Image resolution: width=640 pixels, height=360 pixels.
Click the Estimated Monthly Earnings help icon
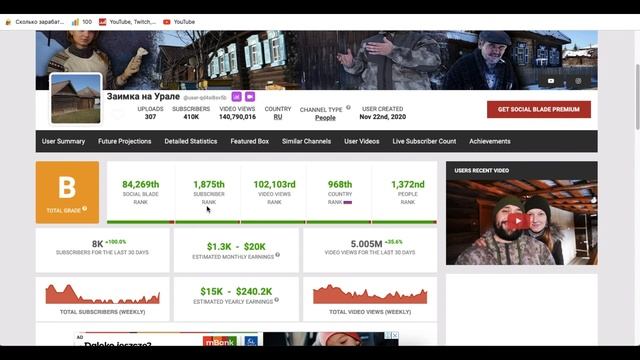pos(278,255)
